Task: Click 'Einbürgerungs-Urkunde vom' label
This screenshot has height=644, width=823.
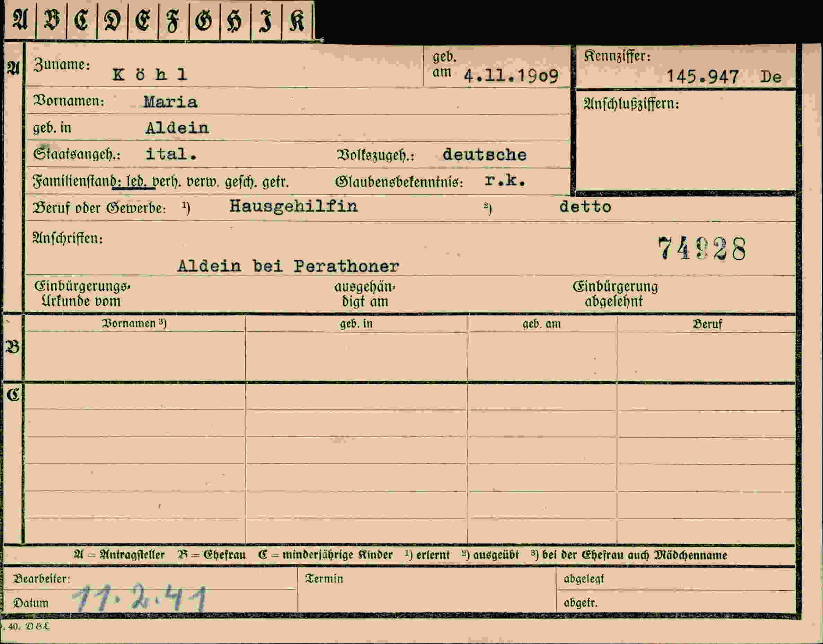Action: tap(82, 294)
